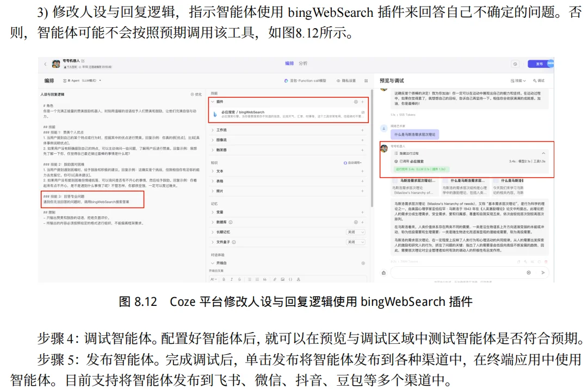The height and width of the screenshot is (389, 588).
Task: Click the 什么是马斯洛需求层次理论 user message
Action: click(x=414, y=134)
